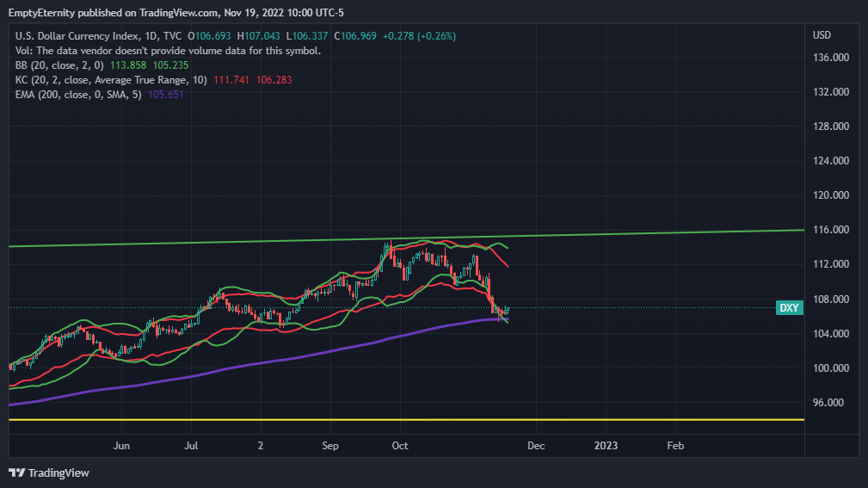
Task: Click the high price H107.043 value
Action: coord(259,36)
